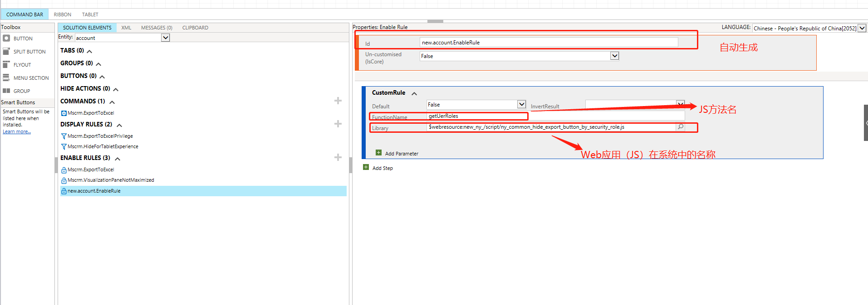Click the Library path input field
The height and width of the screenshot is (305, 868).
551,127
